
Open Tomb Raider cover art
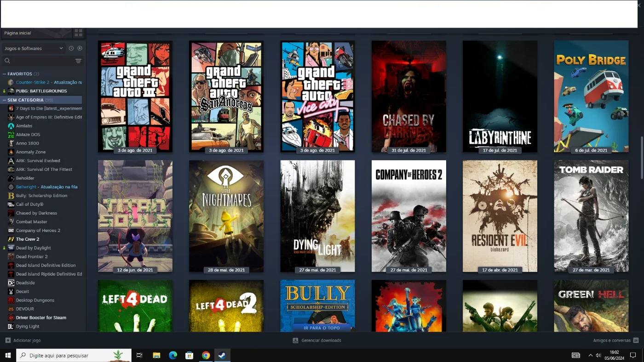click(591, 216)
